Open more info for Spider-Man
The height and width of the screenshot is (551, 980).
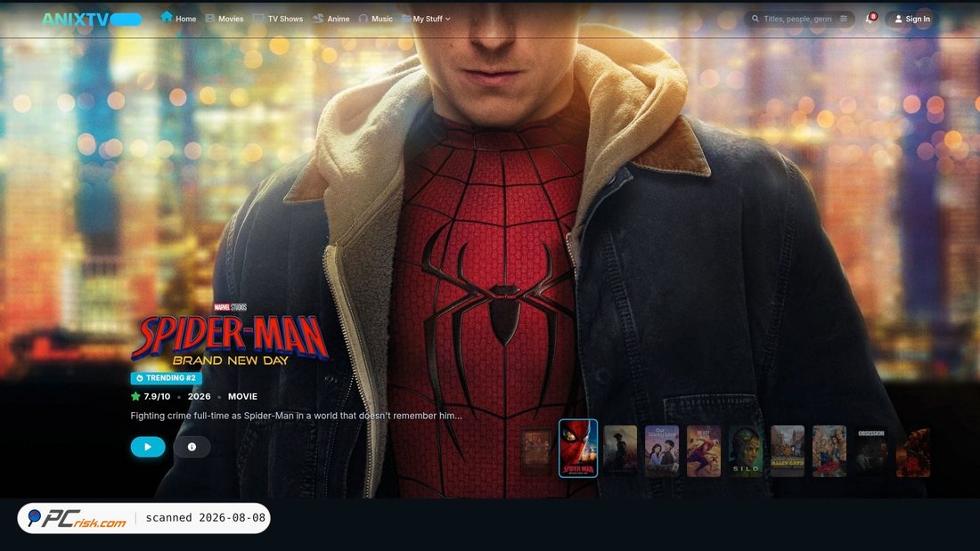pos(192,447)
